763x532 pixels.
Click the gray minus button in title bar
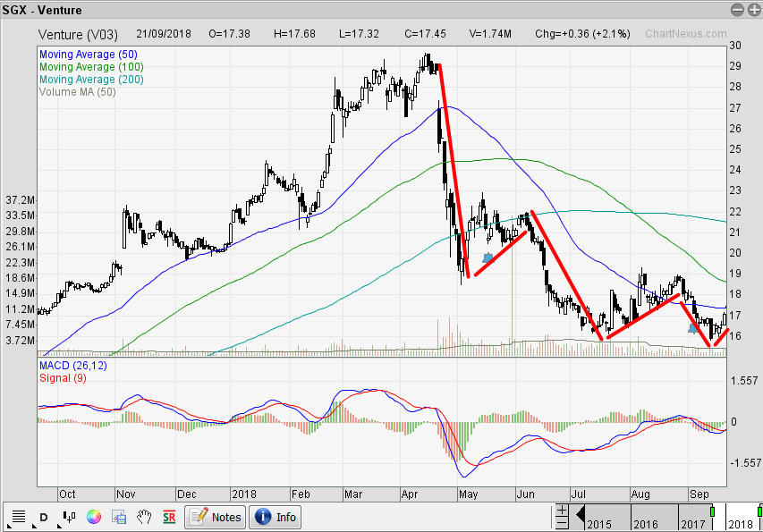737,10
